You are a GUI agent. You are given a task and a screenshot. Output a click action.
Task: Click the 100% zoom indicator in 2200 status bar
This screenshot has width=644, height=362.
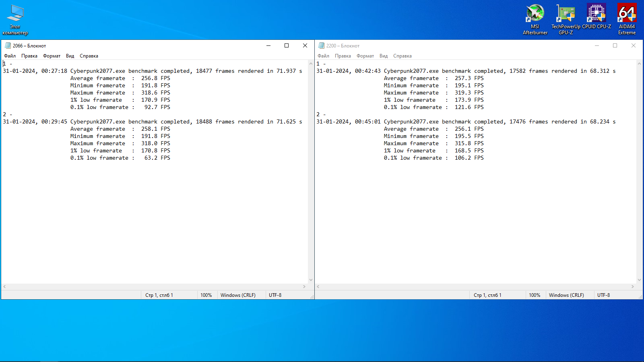point(535,295)
